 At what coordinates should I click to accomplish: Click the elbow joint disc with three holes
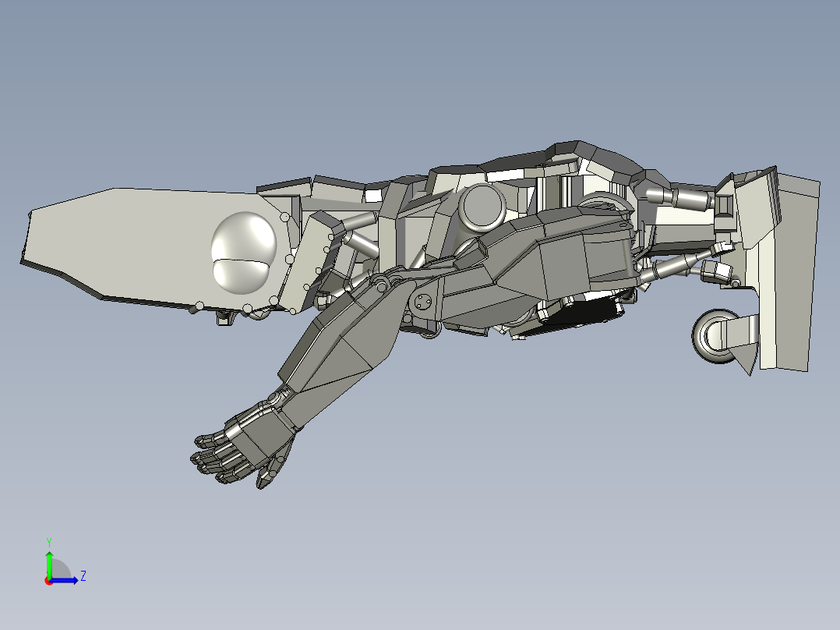coord(423,302)
